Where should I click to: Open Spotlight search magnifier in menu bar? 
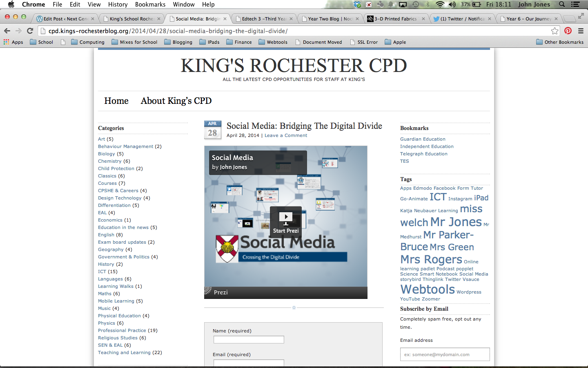562,4
